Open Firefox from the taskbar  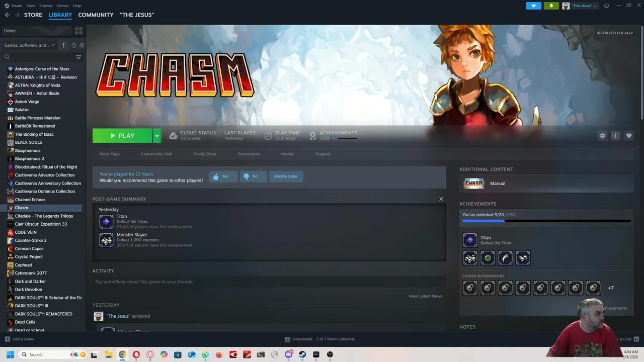click(x=219, y=354)
